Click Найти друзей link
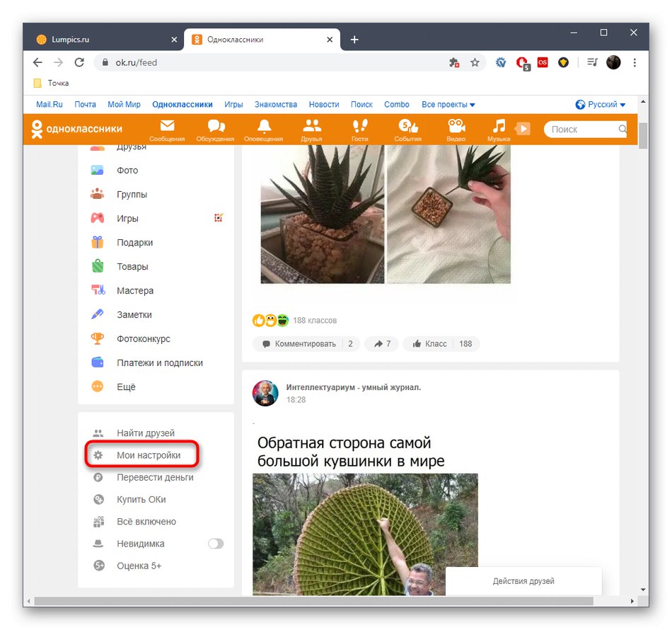 point(146,433)
